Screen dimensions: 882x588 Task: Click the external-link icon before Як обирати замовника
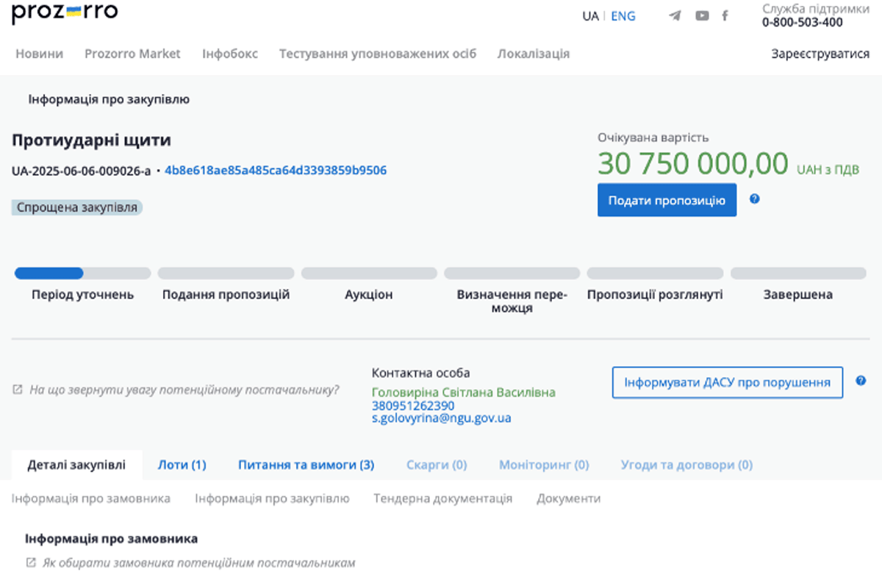click(30, 562)
